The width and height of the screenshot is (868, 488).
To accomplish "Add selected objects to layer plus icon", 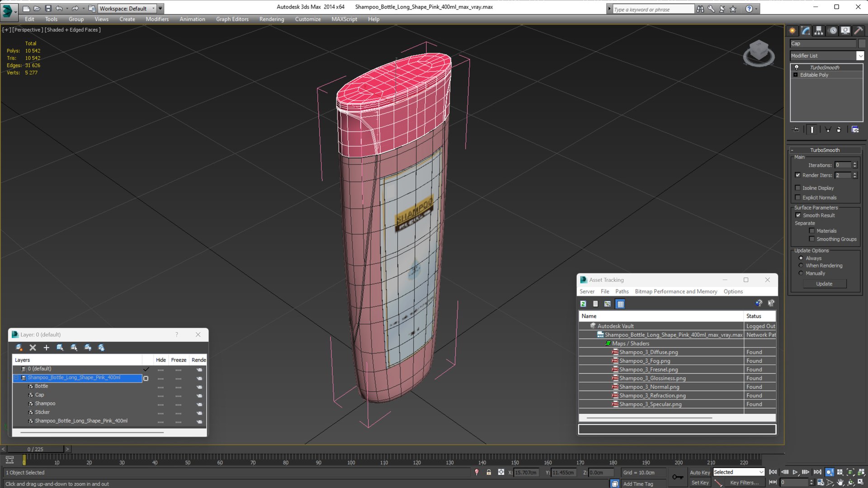I will point(46,347).
